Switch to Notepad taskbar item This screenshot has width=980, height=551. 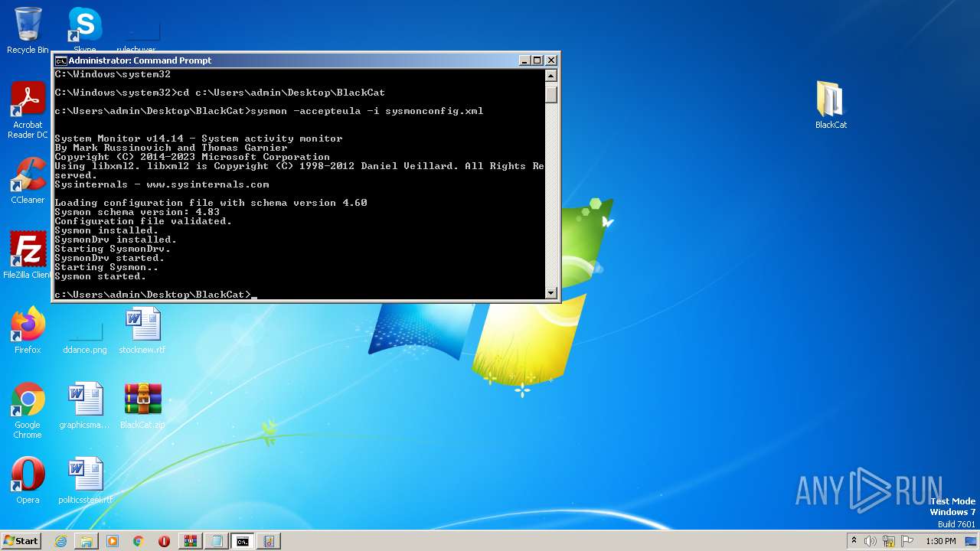(217, 541)
